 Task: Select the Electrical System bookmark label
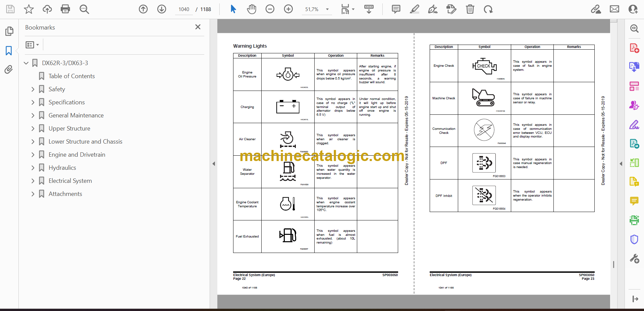click(70, 181)
